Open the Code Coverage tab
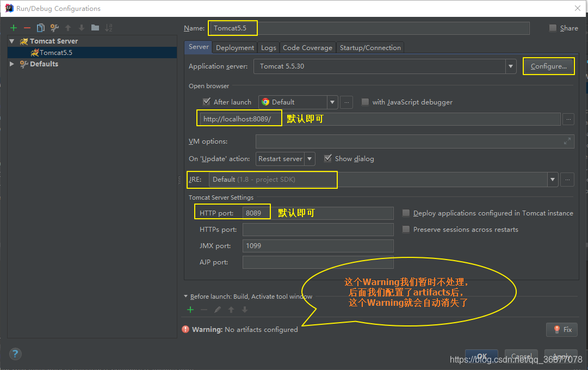 (307, 48)
